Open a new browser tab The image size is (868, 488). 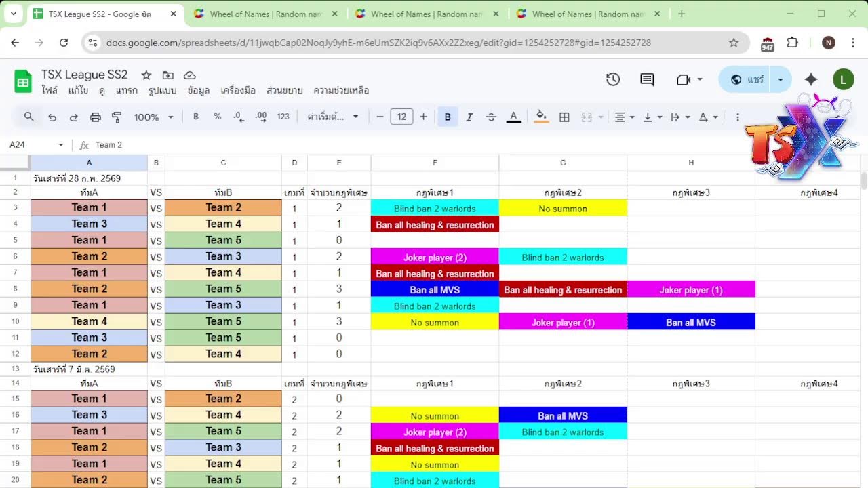682,14
